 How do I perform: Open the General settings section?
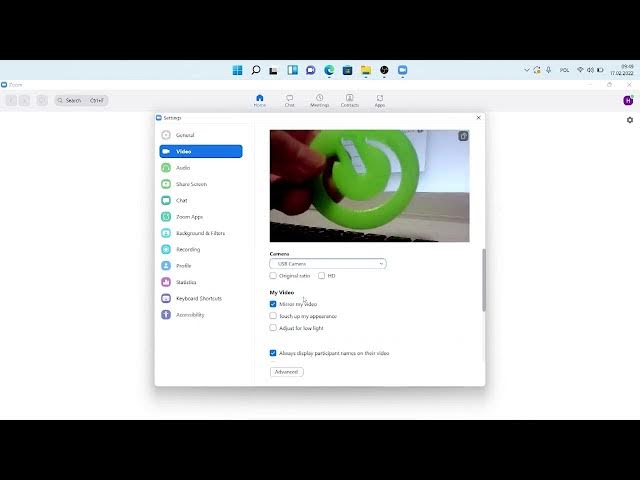tap(185, 135)
